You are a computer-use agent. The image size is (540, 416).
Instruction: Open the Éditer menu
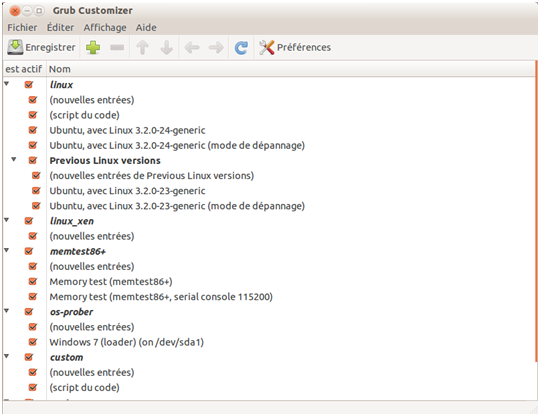(x=60, y=28)
